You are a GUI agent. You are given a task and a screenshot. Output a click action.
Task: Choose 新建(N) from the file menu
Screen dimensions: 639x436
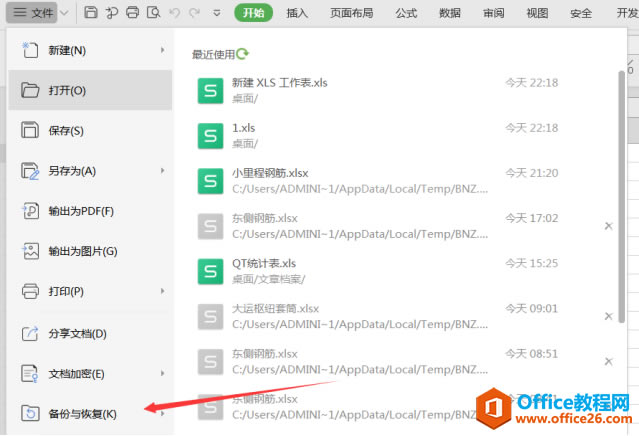[x=90, y=50]
